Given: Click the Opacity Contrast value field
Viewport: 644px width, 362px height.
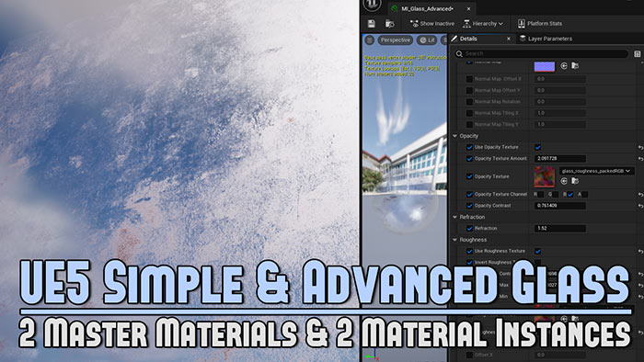Looking at the screenshot, I should coord(559,206).
